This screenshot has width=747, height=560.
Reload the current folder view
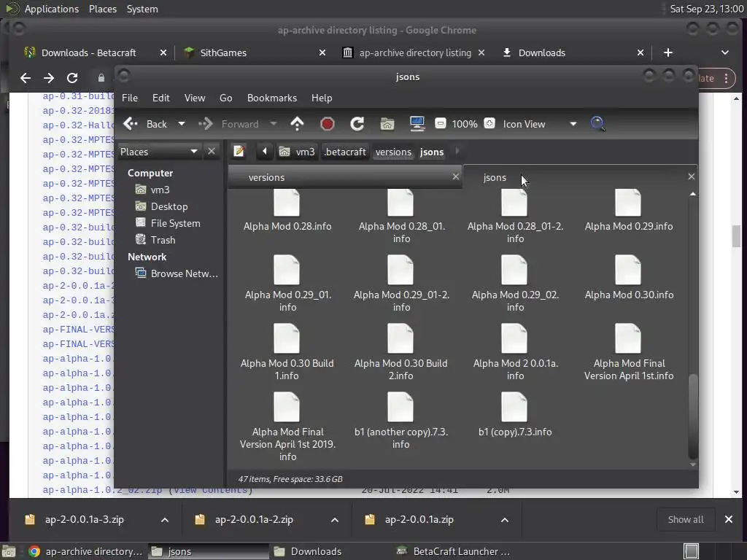point(357,124)
